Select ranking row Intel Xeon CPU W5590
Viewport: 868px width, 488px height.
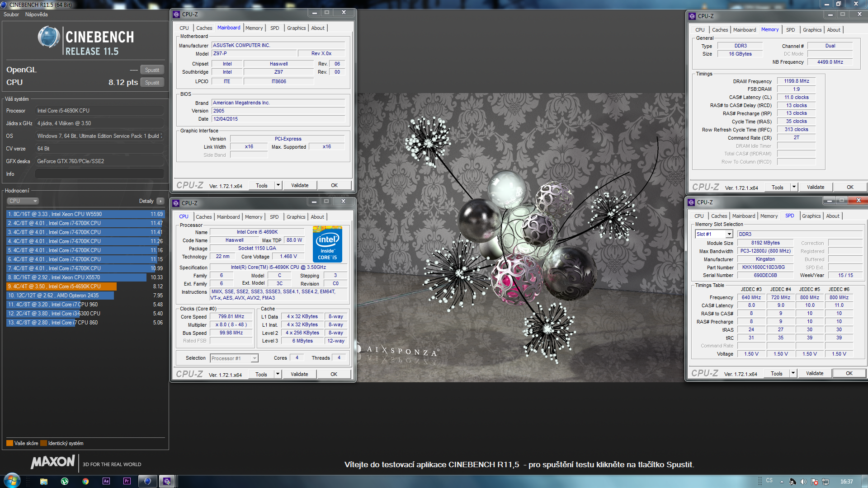pyautogui.click(x=85, y=214)
